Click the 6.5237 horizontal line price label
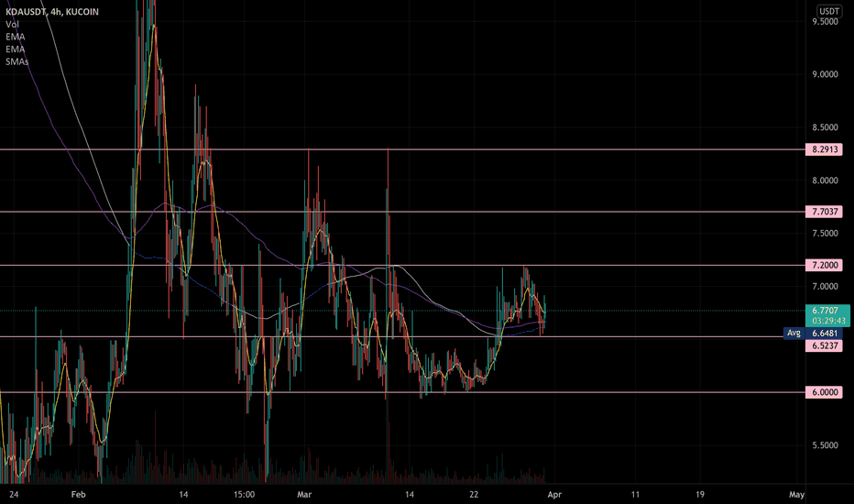 (824, 345)
